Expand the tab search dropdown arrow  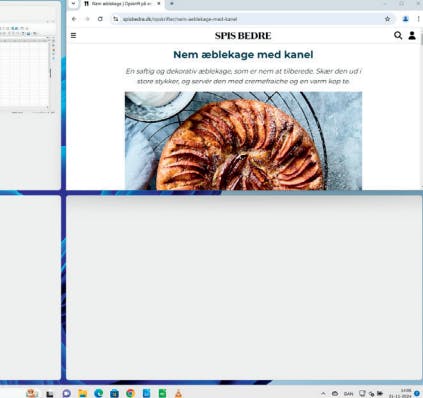73,4
